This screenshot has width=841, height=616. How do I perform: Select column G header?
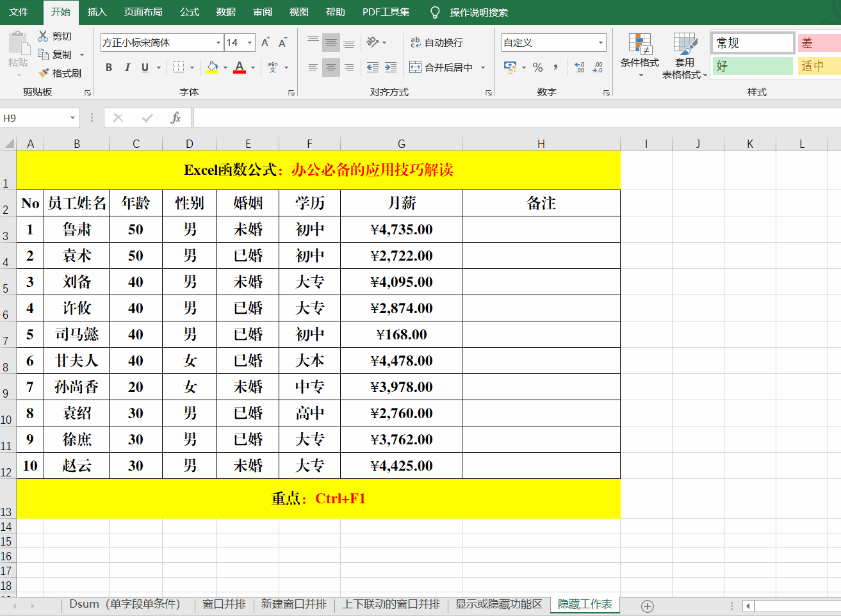tap(401, 144)
